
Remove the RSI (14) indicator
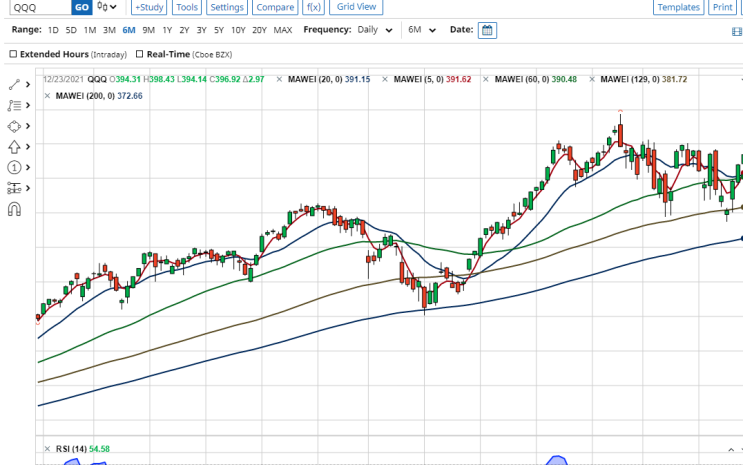[47, 449]
